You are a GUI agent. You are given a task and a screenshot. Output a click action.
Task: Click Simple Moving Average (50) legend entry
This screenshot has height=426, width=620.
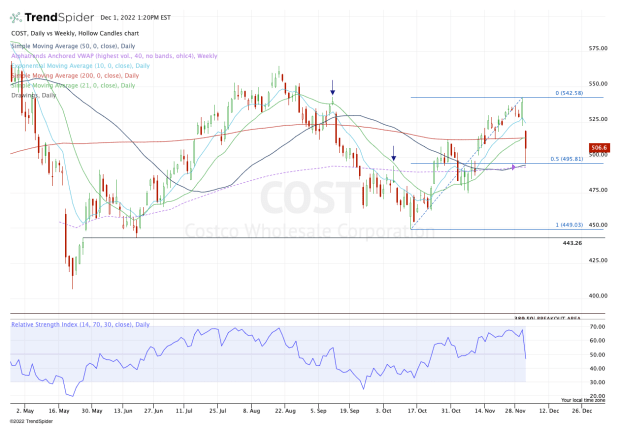coord(73,46)
